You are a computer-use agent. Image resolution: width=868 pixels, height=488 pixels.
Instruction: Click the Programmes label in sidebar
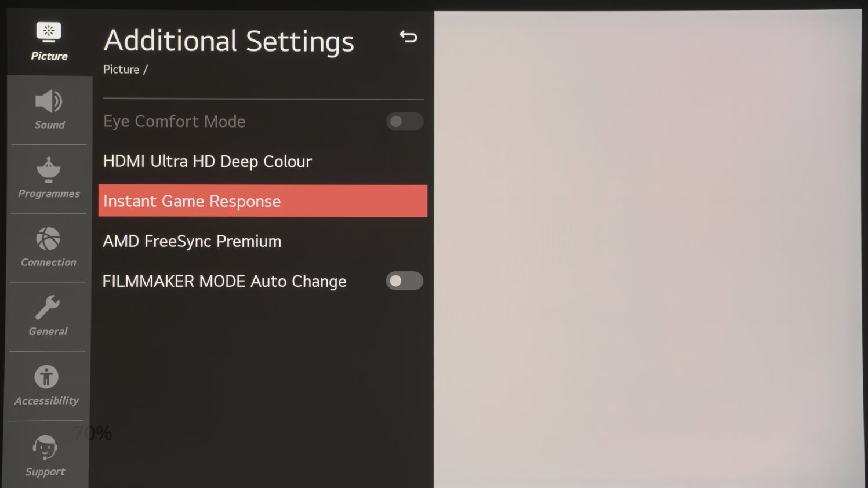point(49,194)
